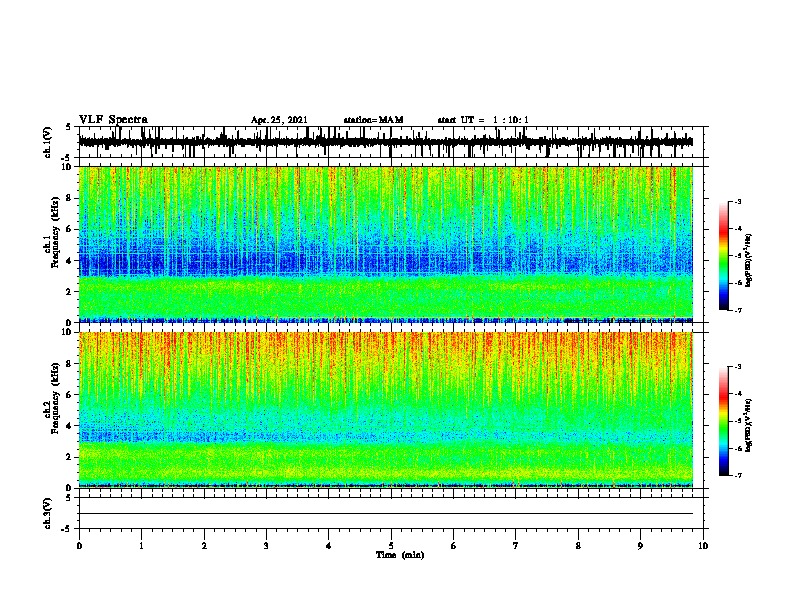Screen dimensions: 792x612
Task: Select the "start UT = 1:10:1" text
Action: pos(483,120)
